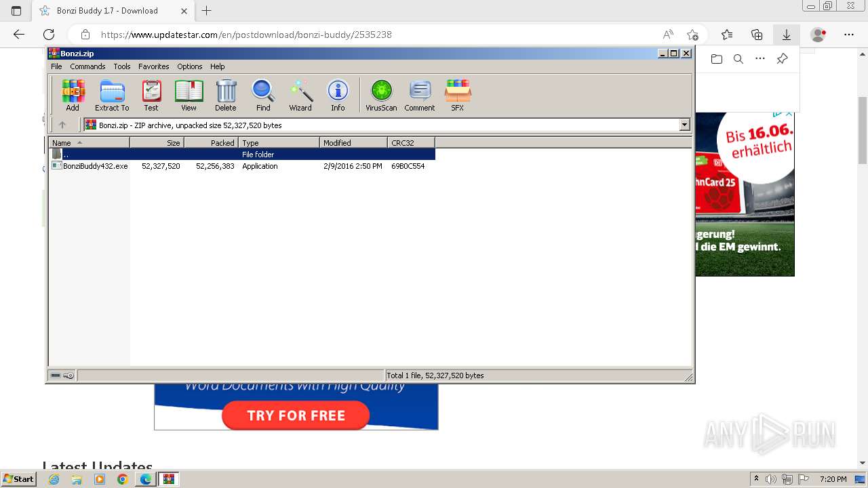Screen dimensions: 868x488
Task: Open the Tools menu
Action: (x=122, y=66)
